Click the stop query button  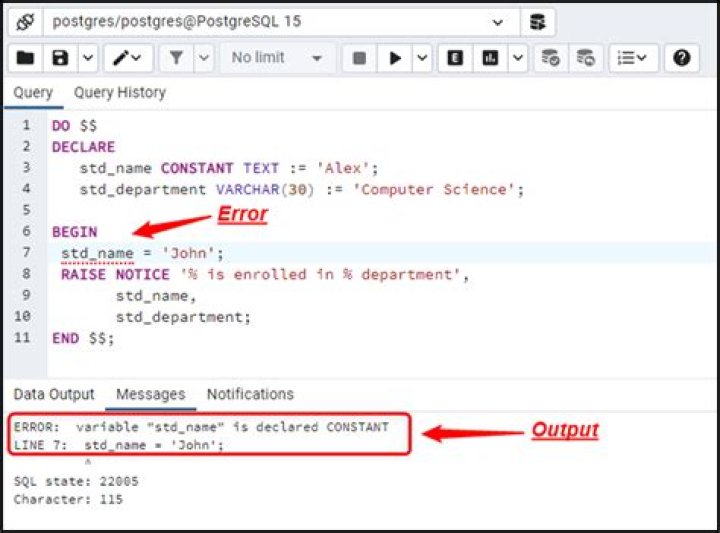pyautogui.click(x=360, y=58)
